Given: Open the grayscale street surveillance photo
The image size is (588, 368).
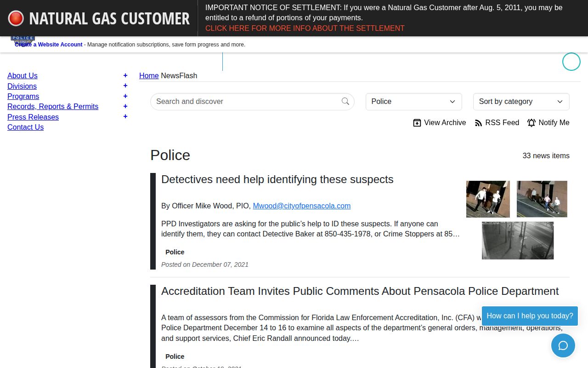Looking at the screenshot, I should point(518,241).
